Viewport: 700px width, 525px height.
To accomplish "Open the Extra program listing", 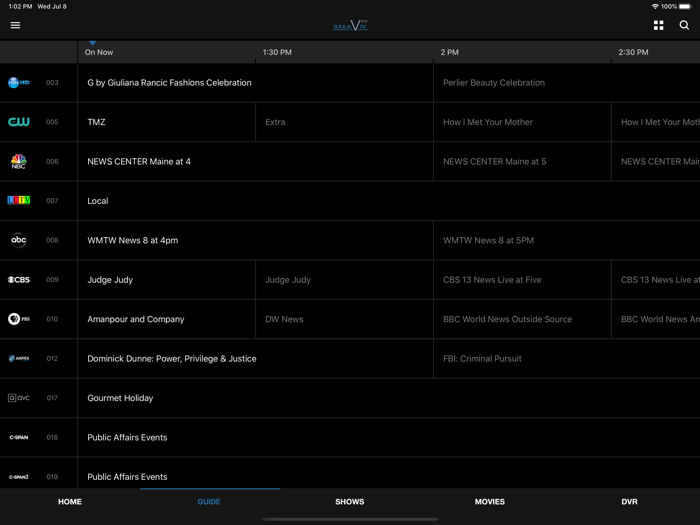I will [x=344, y=122].
